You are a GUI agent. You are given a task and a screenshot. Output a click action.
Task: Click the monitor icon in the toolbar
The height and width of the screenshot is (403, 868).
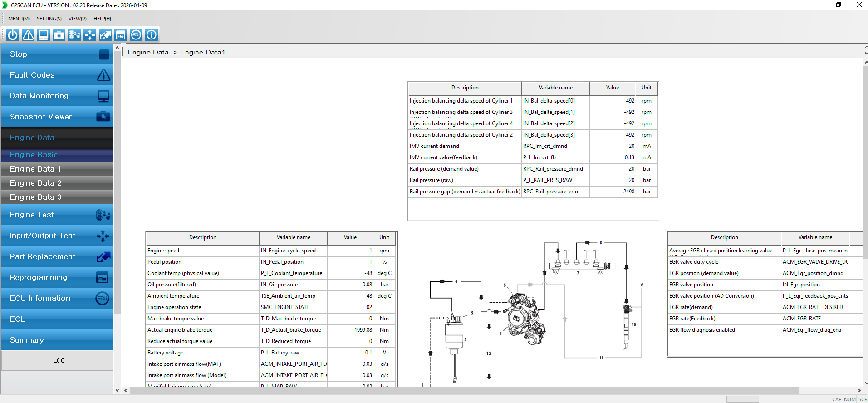[x=44, y=35]
